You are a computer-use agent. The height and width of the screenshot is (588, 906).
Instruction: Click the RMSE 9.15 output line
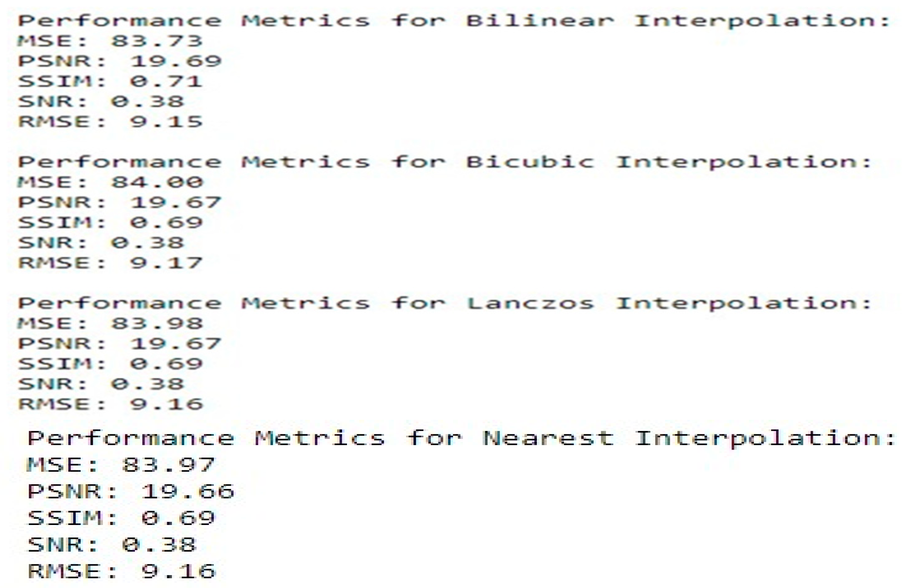(110, 121)
